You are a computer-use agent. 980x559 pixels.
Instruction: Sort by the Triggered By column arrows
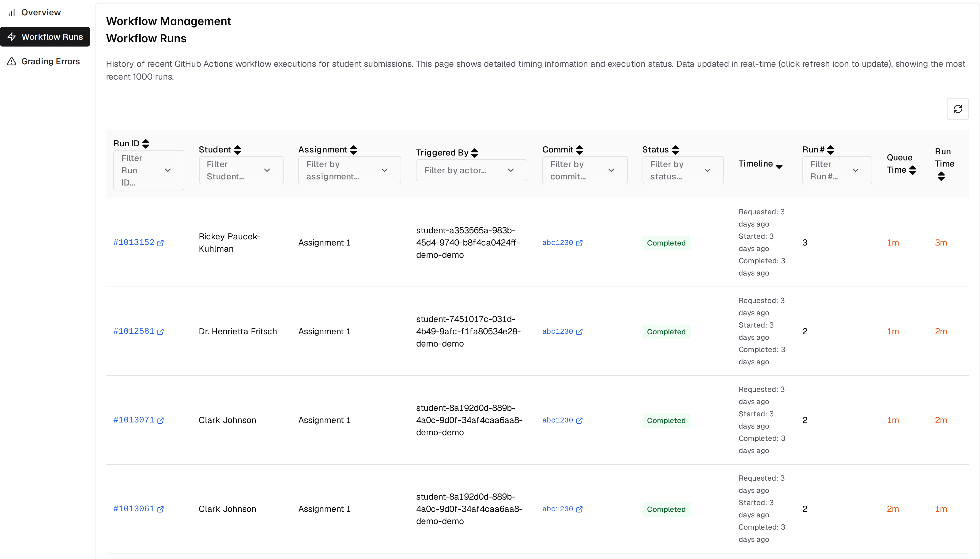point(475,153)
